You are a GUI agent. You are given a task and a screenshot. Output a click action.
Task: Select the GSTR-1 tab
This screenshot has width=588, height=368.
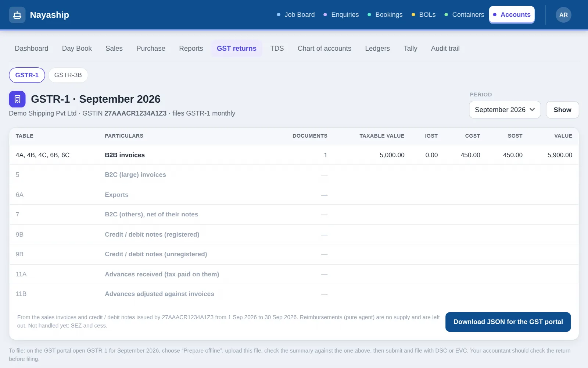click(x=27, y=75)
